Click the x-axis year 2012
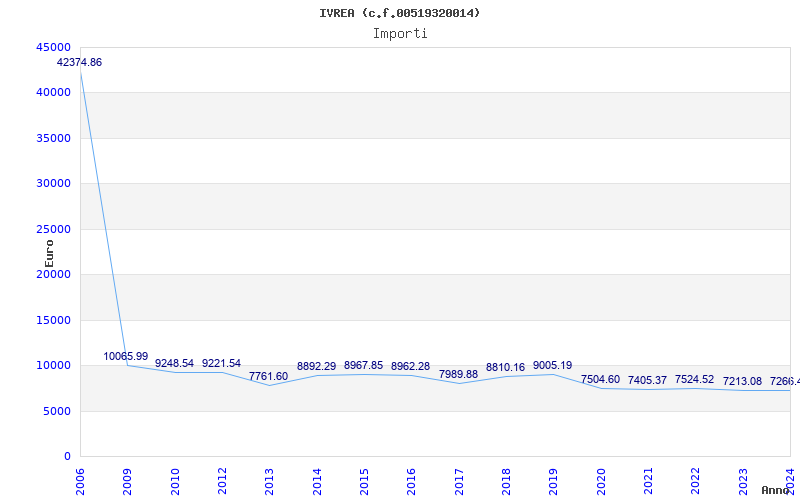 tap(221, 481)
